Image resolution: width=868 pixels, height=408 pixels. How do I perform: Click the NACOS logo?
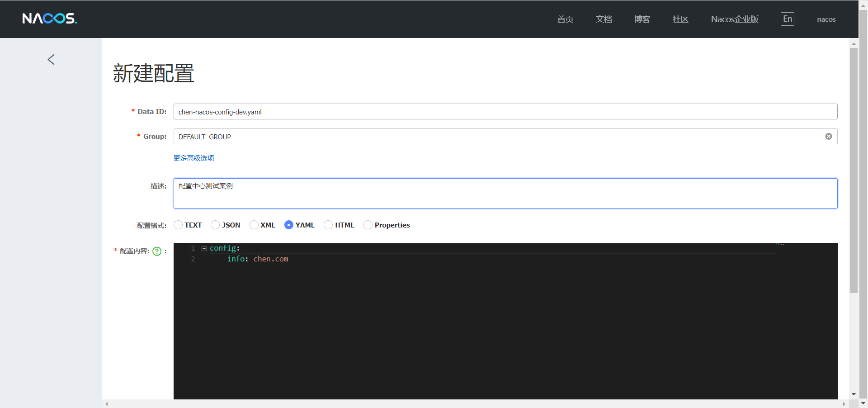[x=50, y=19]
